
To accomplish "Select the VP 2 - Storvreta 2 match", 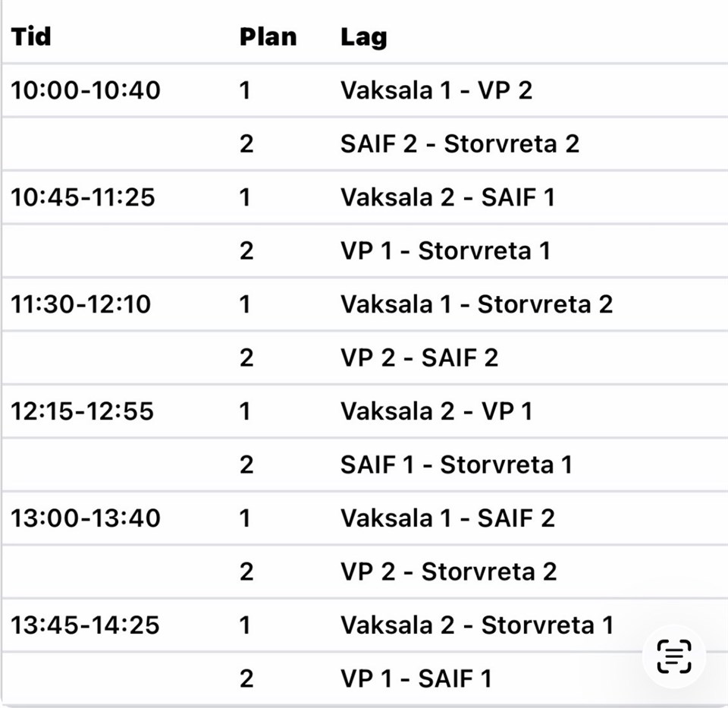I will [x=448, y=571].
